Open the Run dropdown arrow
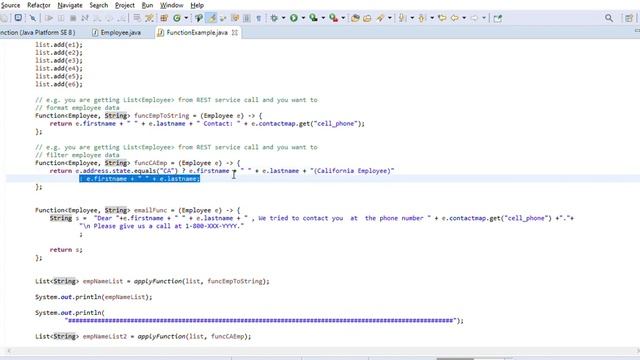The height and width of the screenshot is (360, 640). tap(303, 18)
